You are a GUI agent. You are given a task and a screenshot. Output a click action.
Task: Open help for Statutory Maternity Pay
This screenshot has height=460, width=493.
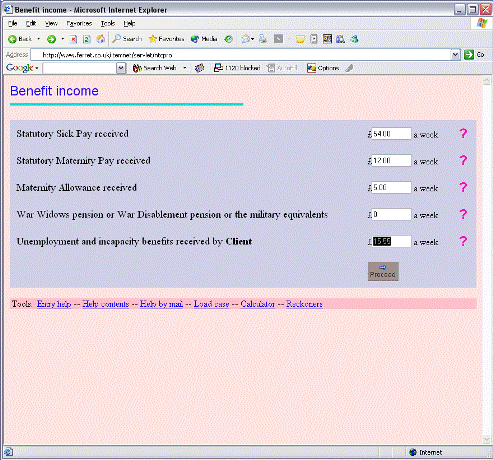[x=463, y=160]
